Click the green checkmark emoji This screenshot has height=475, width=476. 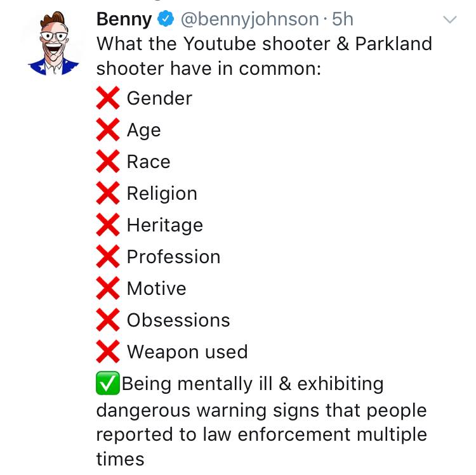[x=108, y=383]
